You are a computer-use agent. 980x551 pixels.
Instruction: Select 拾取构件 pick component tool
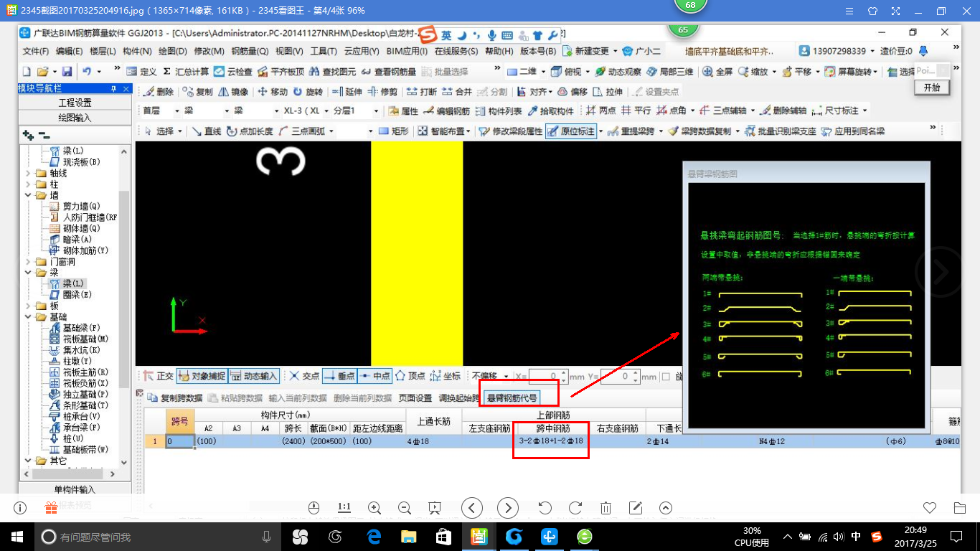click(551, 111)
